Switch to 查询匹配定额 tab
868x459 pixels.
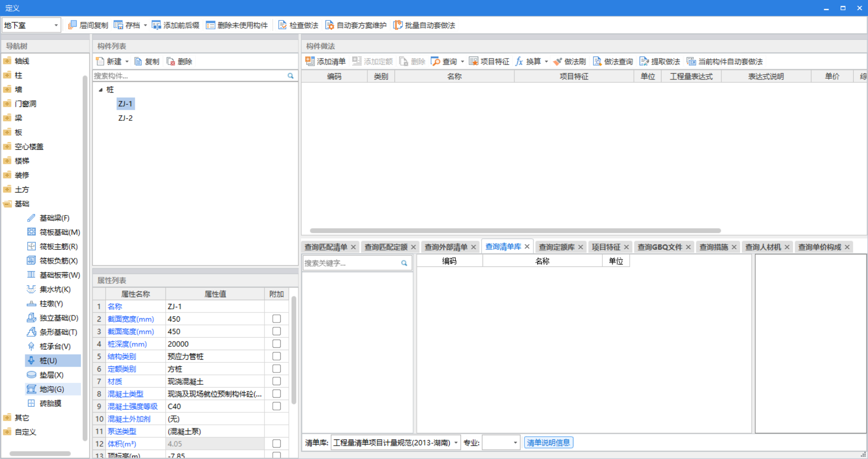385,247
